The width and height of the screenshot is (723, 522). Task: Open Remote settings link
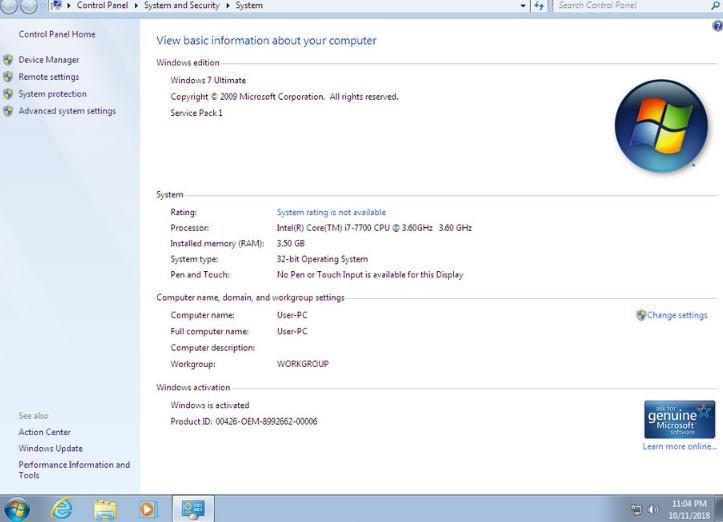pyautogui.click(x=49, y=77)
